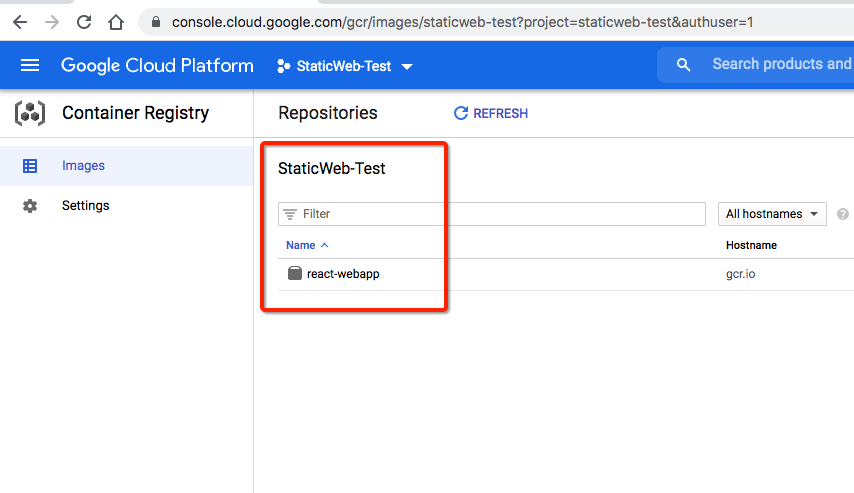Click the browser address bar URL
The image size is (854, 493).
point(460,21)
